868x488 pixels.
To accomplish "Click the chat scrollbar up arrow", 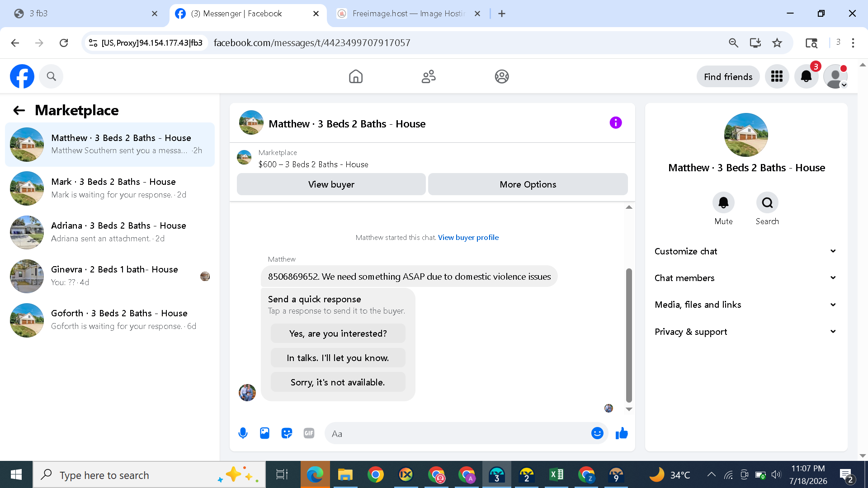I will point(629,207).
